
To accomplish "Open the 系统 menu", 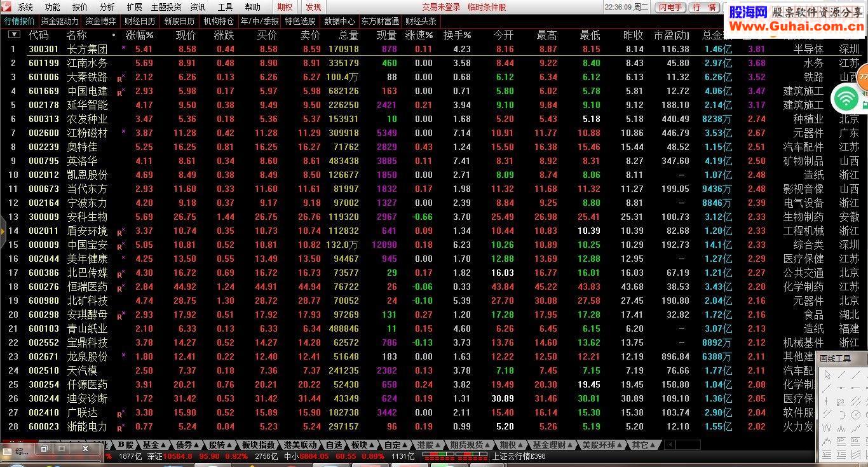I will [25, 7].
